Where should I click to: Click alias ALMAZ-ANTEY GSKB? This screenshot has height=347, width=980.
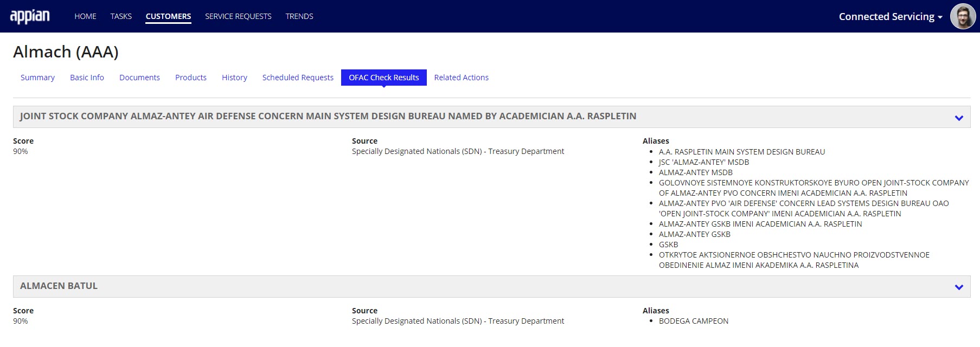click(x=695, y=234)
